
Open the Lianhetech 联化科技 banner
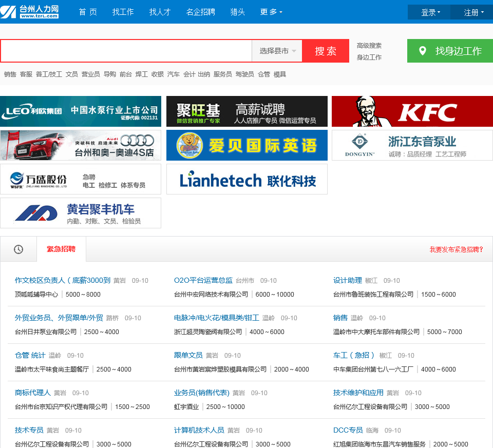(247, 180)
